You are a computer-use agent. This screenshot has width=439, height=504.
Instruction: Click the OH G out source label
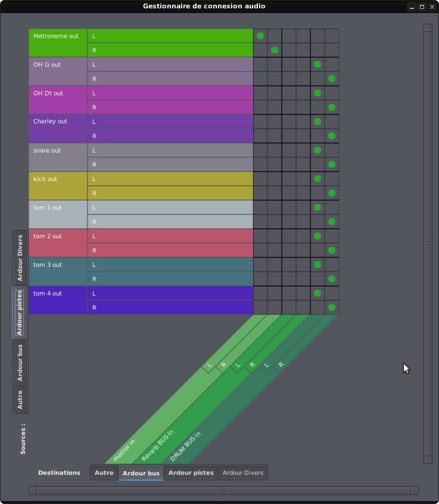[x=58, y=71]
